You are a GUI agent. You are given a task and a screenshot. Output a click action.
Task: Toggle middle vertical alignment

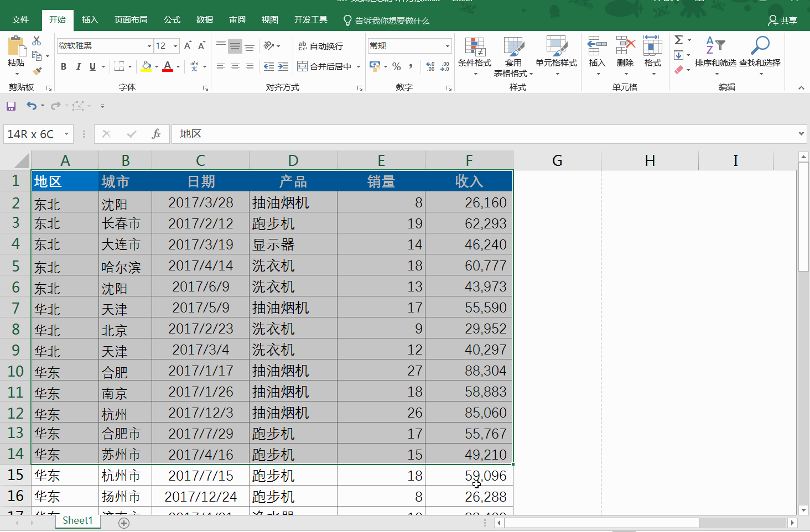[x=235, y=46]
